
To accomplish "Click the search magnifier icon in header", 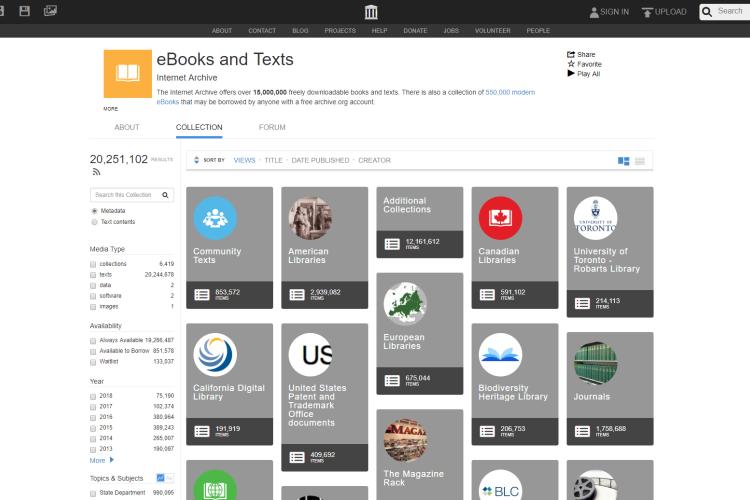I will [707, 11].
